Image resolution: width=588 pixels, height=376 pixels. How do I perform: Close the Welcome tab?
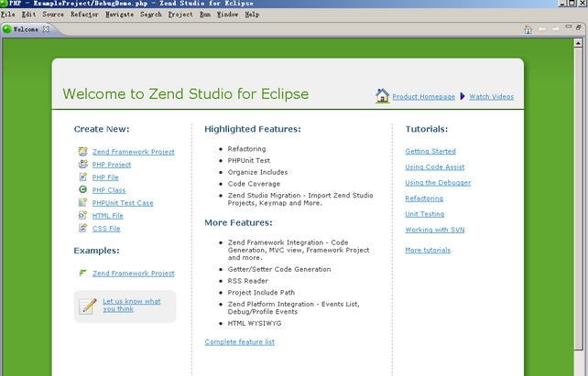tap(46, 29)
